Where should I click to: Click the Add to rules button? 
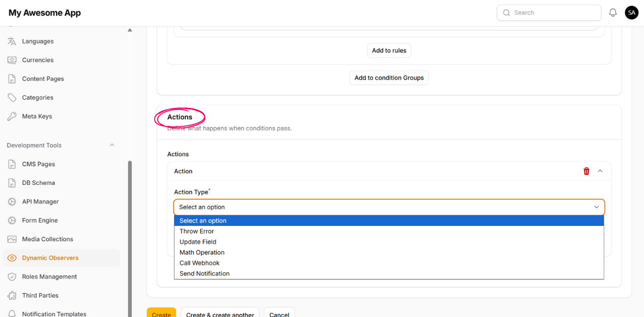point(389,50)
